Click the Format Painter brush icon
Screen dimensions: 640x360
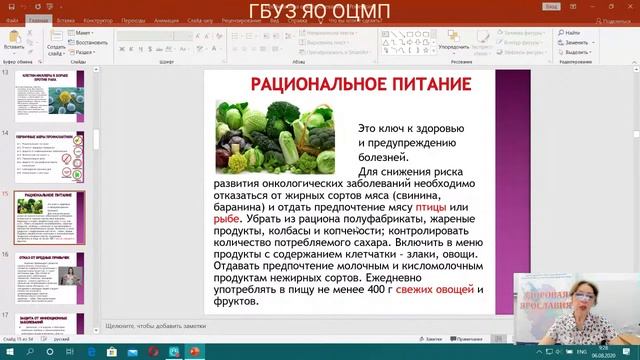tap(30, 52)
